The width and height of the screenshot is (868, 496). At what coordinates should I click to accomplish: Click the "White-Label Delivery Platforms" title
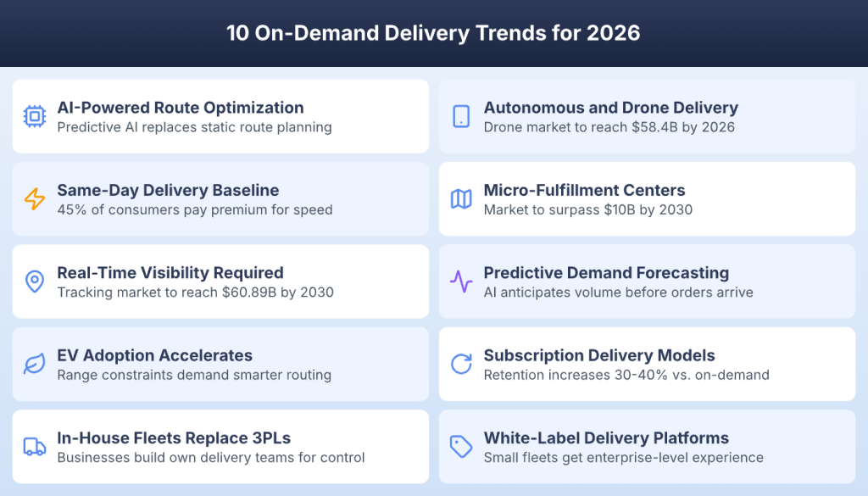point(606,437)
